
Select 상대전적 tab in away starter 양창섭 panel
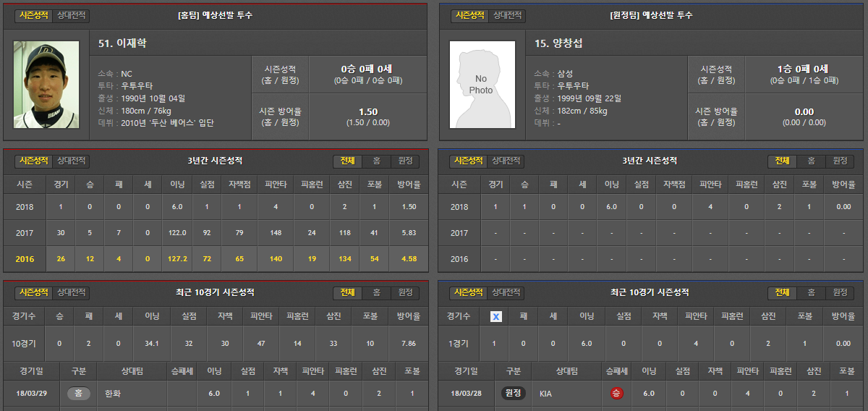coord(507,16)
